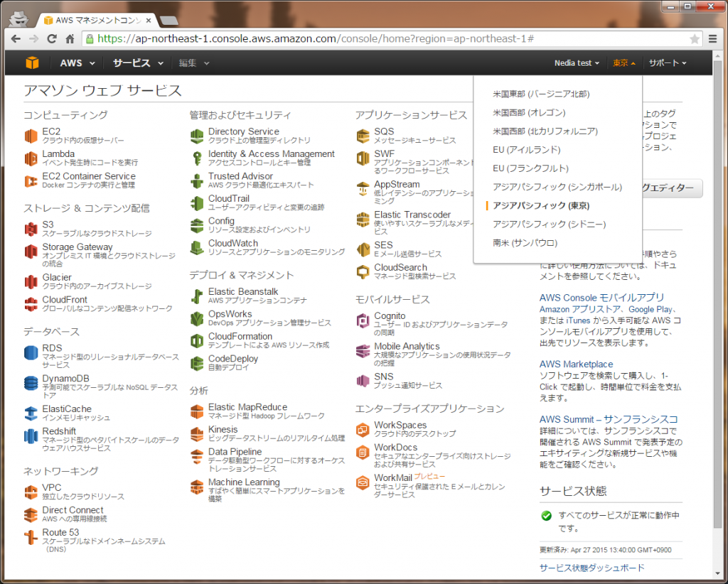This screenshot has width=728, height=584.
Task: Open the サービス dropdown menu
Action: click(x=138, y=63)
